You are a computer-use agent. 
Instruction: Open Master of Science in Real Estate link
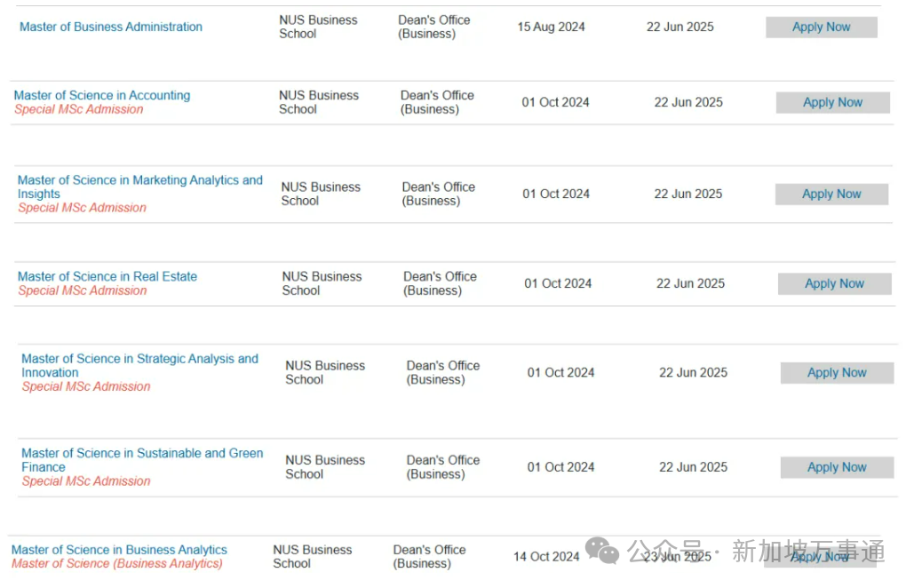point(107,276)
